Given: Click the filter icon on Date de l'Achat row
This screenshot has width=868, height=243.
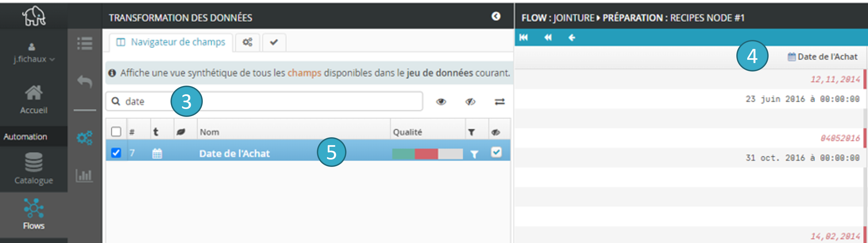Looking at the screenshot, I should (x=474, y=154).
